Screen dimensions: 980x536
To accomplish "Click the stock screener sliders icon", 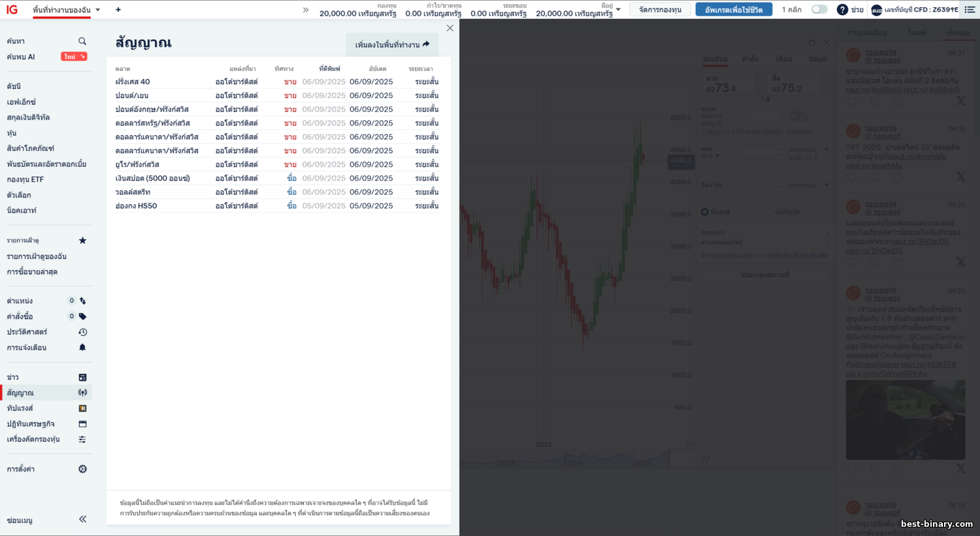I will [x=82, y=439].
